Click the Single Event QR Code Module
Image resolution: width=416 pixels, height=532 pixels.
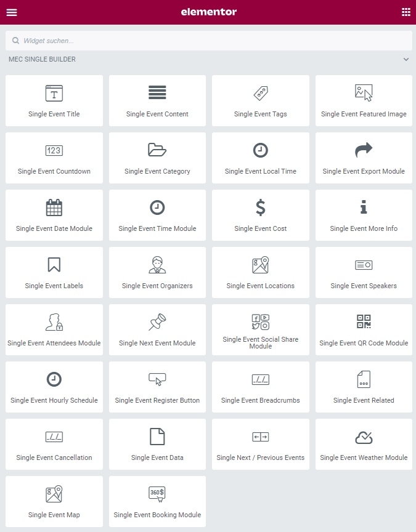point(364,330)
